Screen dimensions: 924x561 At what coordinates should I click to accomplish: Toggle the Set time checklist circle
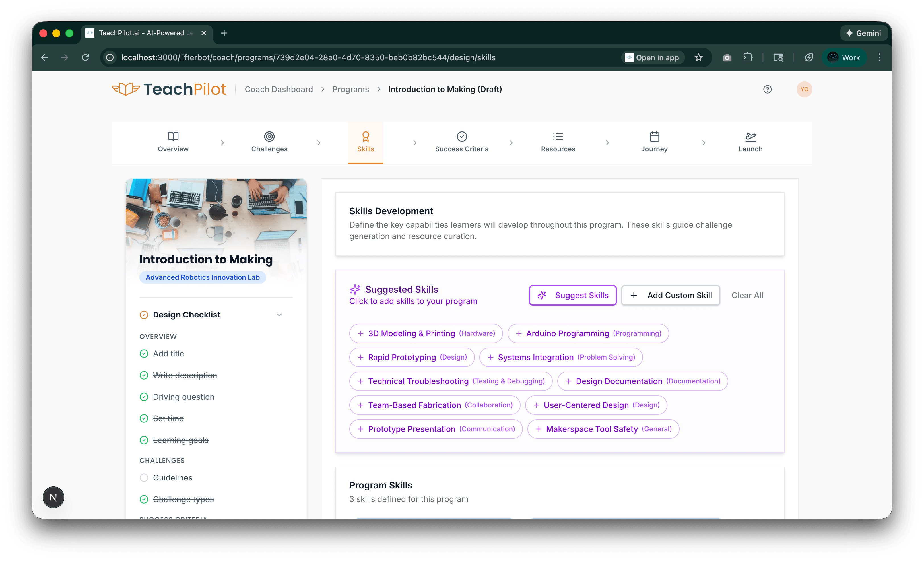coord(144,418)
